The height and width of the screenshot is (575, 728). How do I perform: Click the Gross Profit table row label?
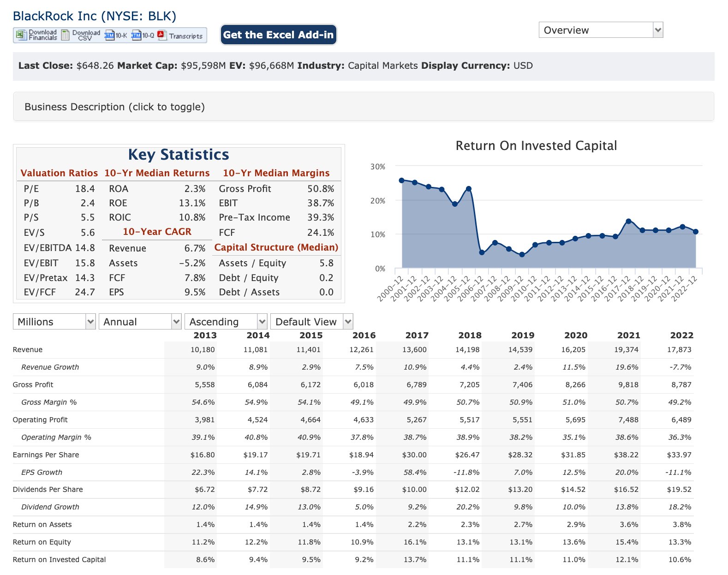pos(33,385)
